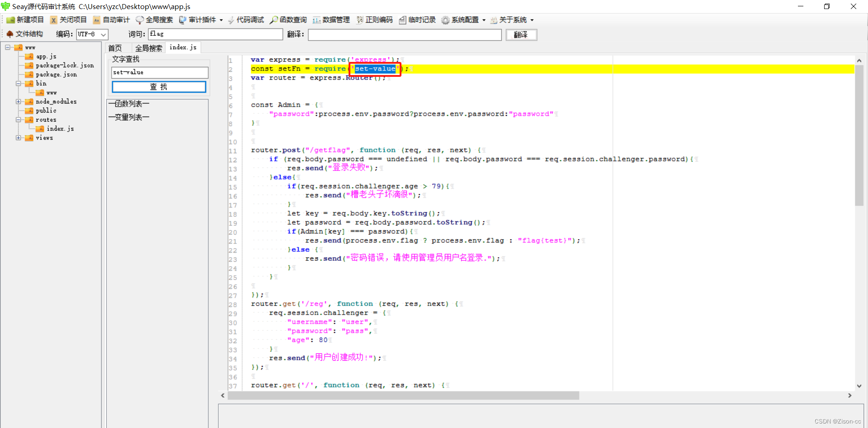Open the 审计插件 audit plugins tool

pyautogui.click(x=198, y=20)
